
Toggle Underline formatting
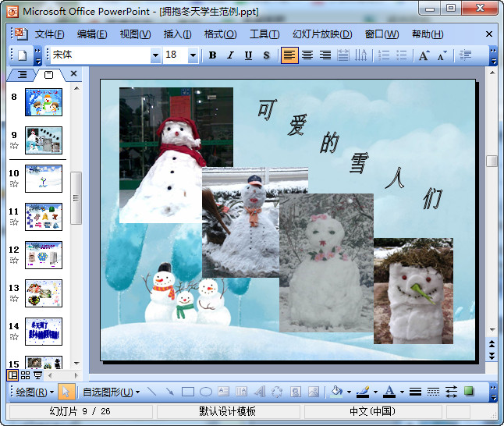(x=248, y=55)
